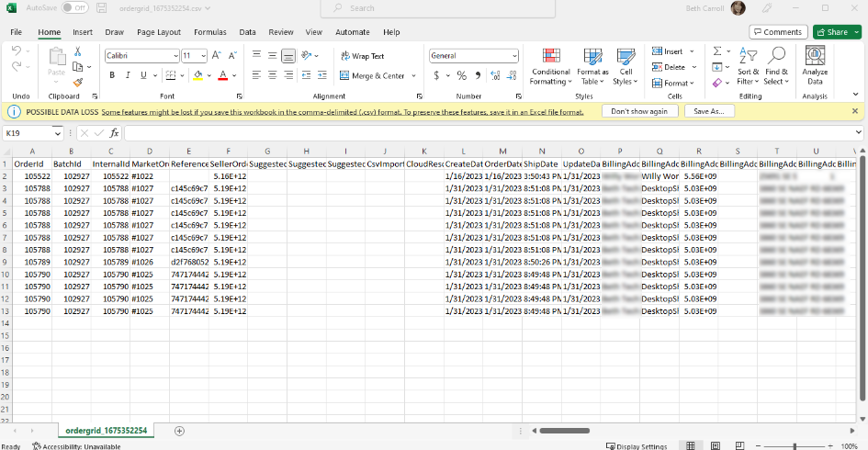Screen dimensions: 868x450
Task: Click Insert cells button
Action: pyautogui.click(x=667, y=51)
